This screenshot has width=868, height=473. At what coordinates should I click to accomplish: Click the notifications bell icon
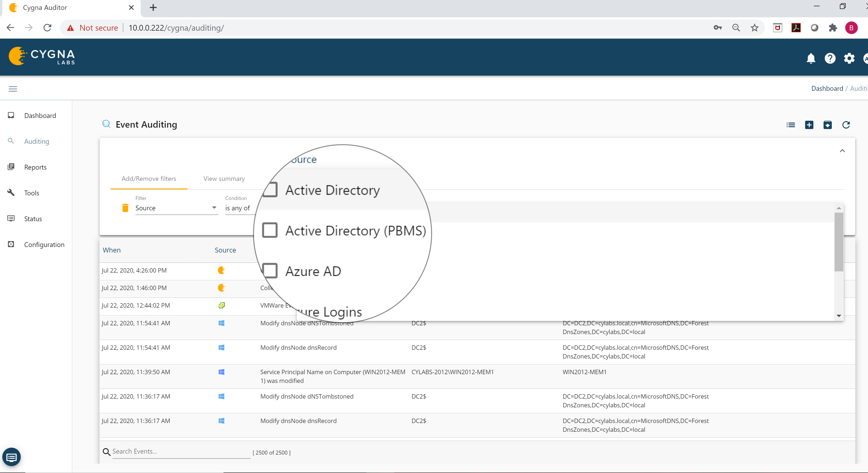coord(811,58)
